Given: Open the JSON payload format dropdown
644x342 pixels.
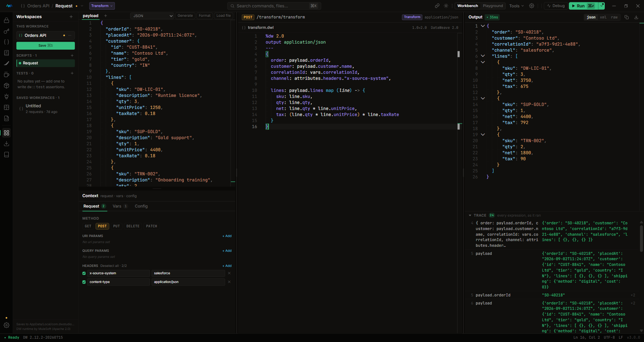Looking at the screenshot, I should pos(152,16).
